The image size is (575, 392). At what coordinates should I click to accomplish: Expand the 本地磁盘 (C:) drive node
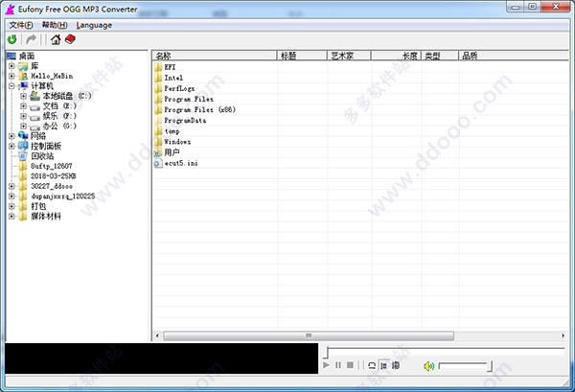coord(23,96)
